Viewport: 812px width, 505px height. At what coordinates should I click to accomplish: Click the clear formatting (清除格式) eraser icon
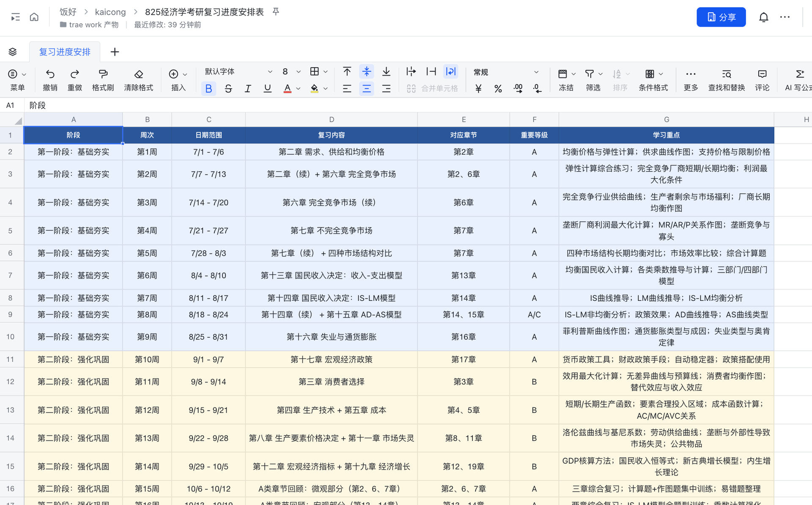(138, 74)
